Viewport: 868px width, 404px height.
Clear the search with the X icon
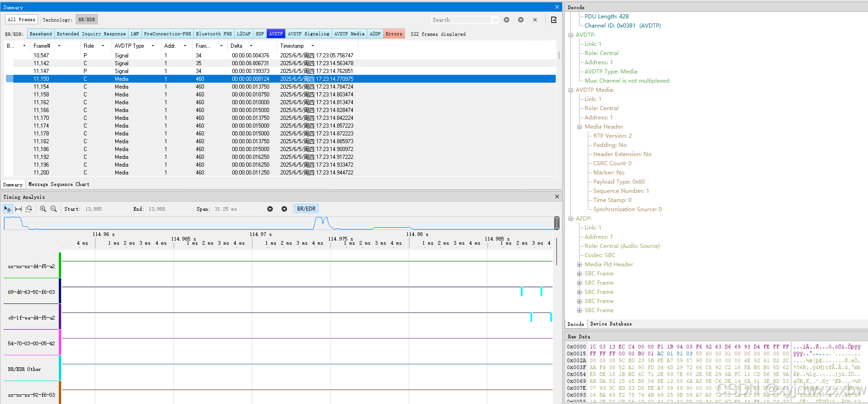click(x=535, y=20)
